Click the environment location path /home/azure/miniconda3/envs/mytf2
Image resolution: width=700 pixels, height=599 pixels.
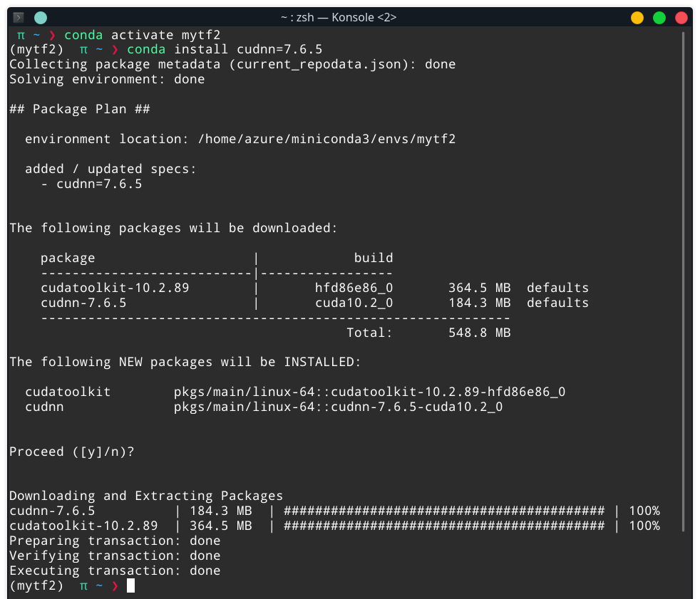click(326, 139)
